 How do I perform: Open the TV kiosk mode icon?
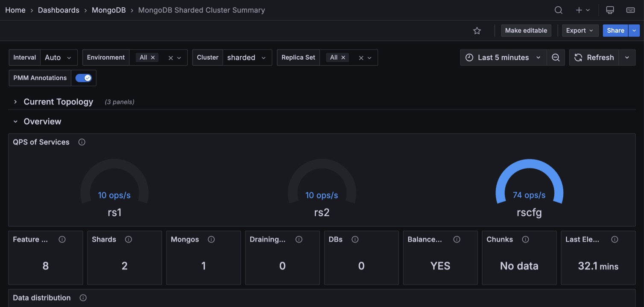(610, 10)
